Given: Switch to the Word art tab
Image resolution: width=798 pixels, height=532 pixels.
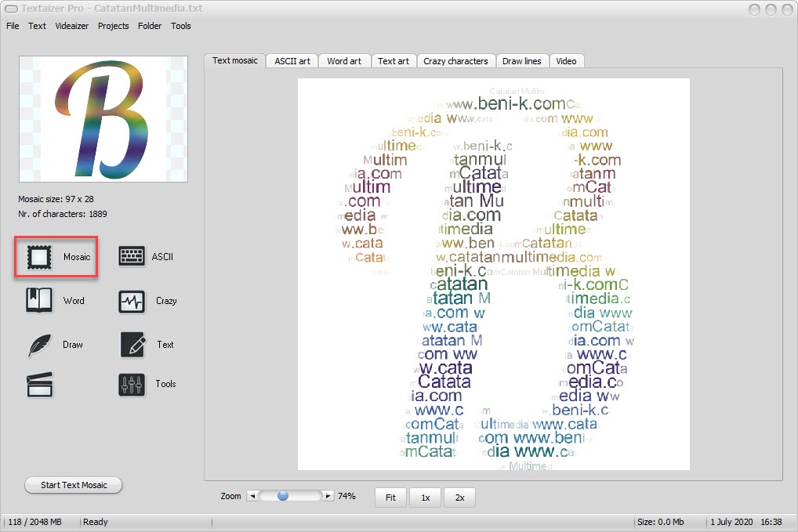Looking at the screenshot, I should [345, 61].
